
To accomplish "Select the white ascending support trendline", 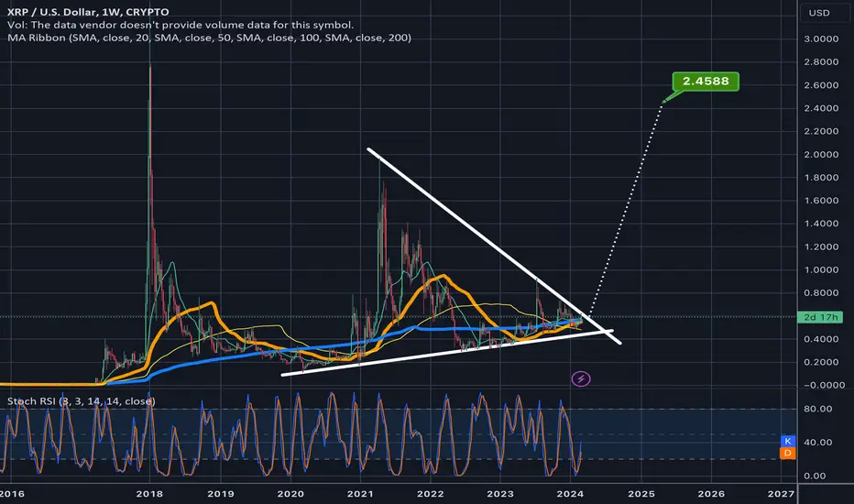I will click(446, 353).
